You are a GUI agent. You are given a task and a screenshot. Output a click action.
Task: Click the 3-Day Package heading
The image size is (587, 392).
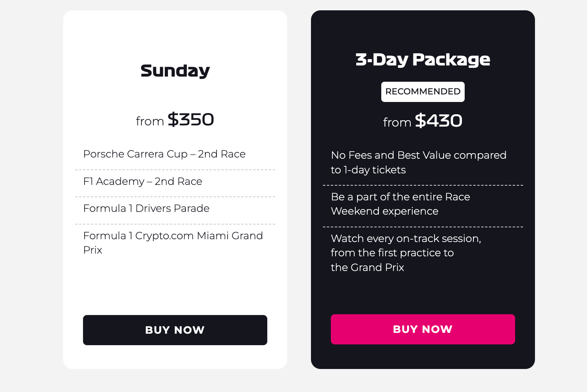coord(423,60)
